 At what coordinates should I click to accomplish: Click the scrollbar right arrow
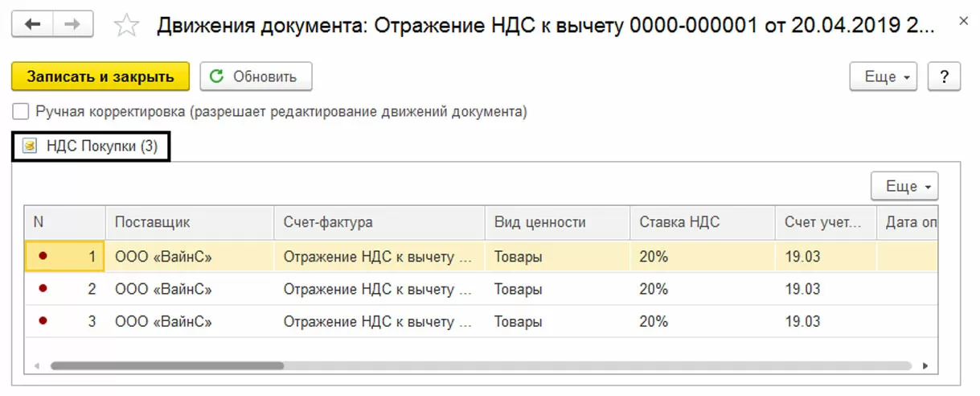925,365
